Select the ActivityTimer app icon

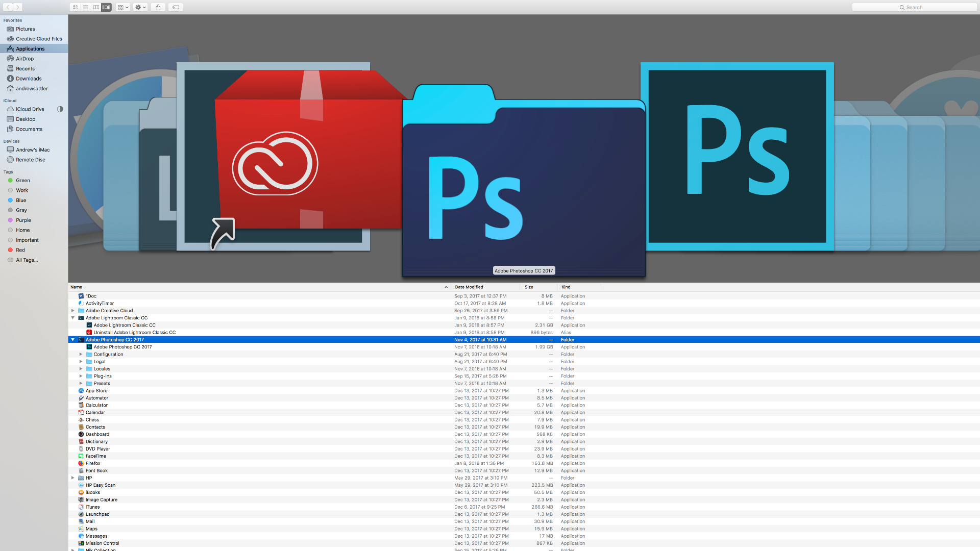(81, 304)
